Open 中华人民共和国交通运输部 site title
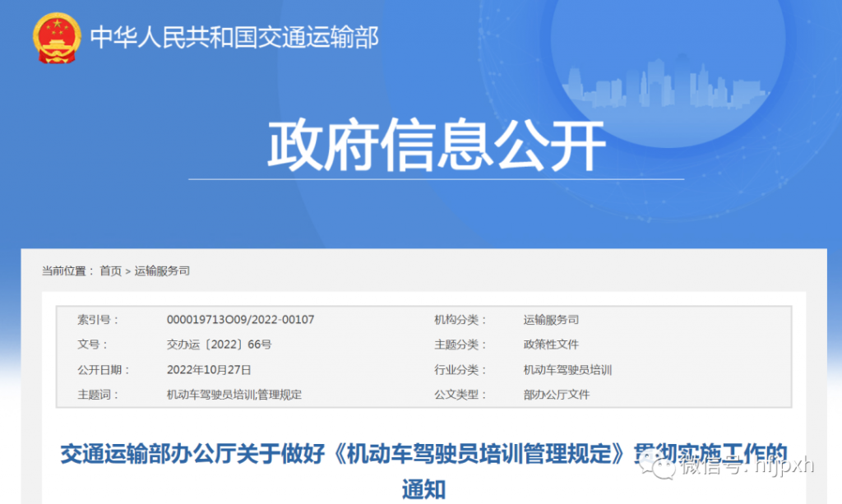Screen dimensions: 842x504 click(x=234, y=38)
